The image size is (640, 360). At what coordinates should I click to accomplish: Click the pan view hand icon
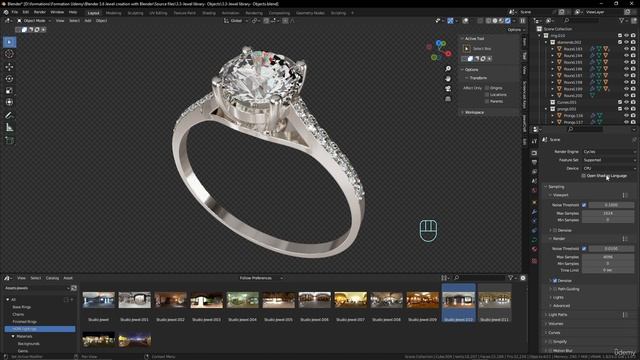point(448,78)
